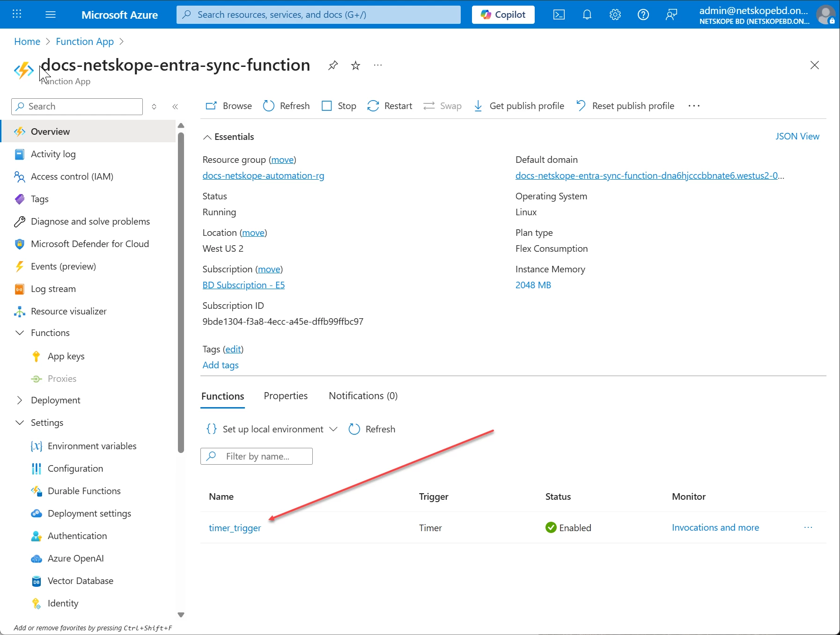
Task: Pin the function app to dashboard
Action: pos(333,65)
